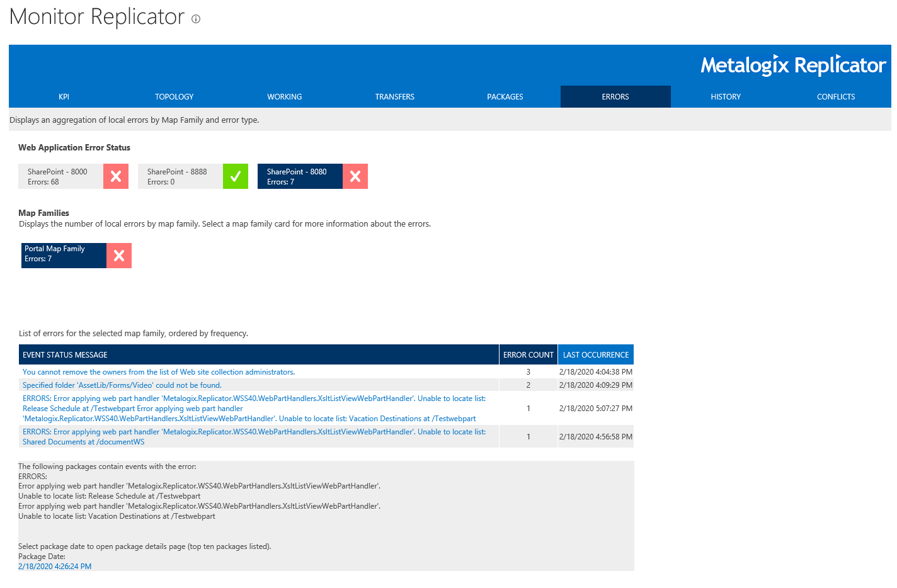
Task: Switch to the KPI tab
Action: (64, 96)
